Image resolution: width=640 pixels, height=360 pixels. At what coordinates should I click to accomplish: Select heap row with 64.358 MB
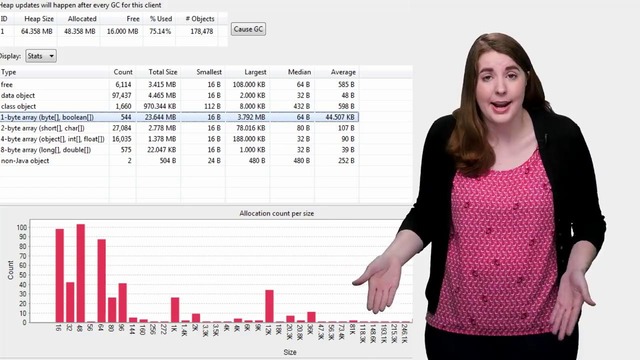pos(113,31)
